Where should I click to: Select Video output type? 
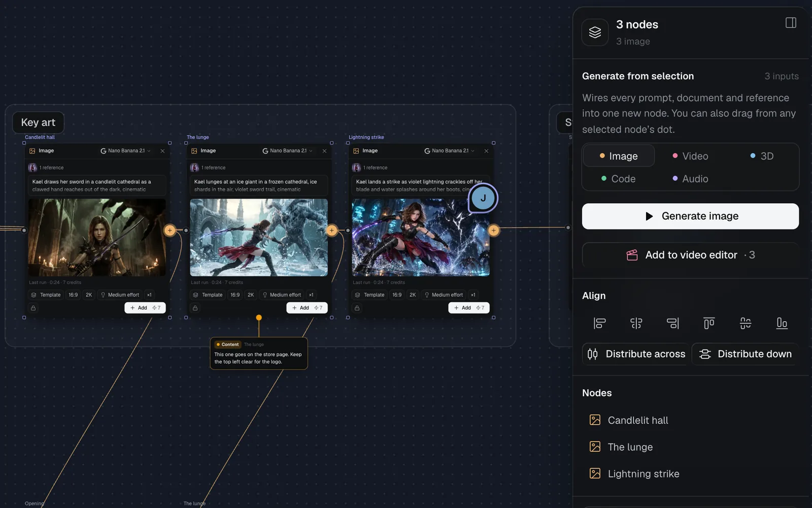pyautogui.click(x=690, y=156)
